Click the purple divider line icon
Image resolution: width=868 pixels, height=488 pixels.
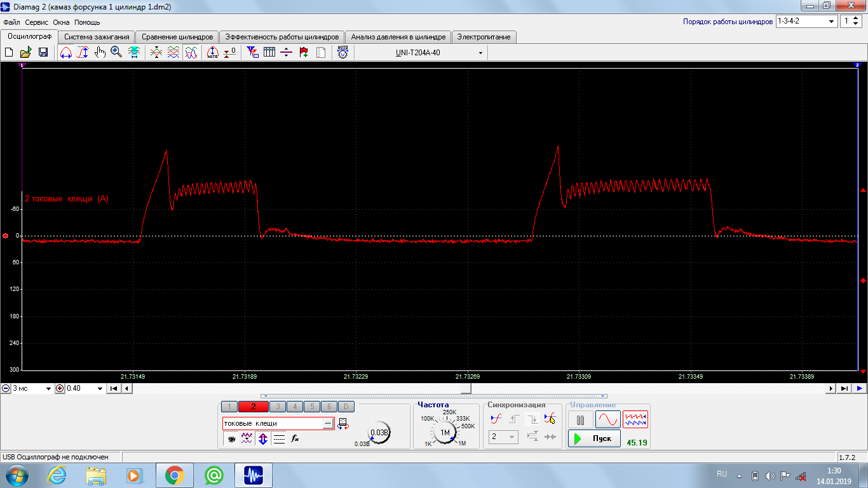tap(286, 53)
